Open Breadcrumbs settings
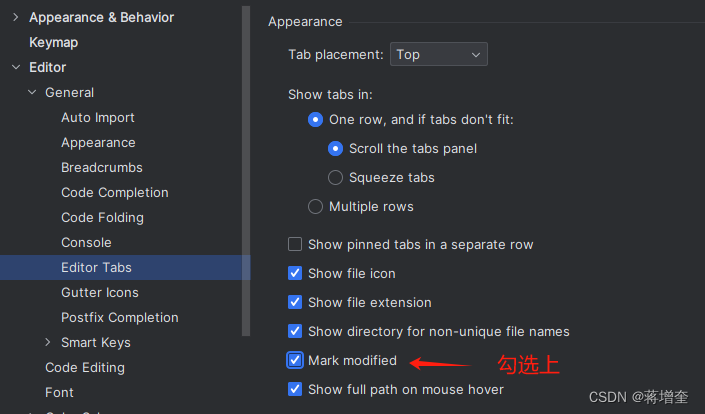This screenshot has height=414, width=705. click(102, 168)
